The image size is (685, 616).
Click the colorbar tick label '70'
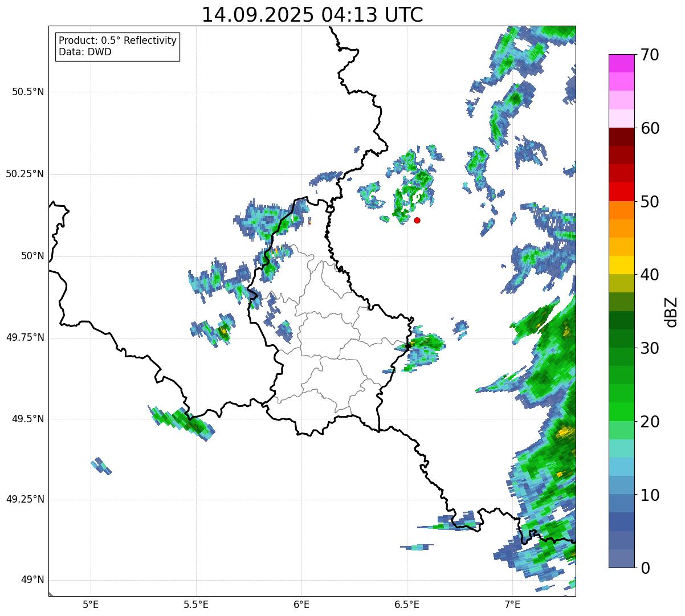650,55
